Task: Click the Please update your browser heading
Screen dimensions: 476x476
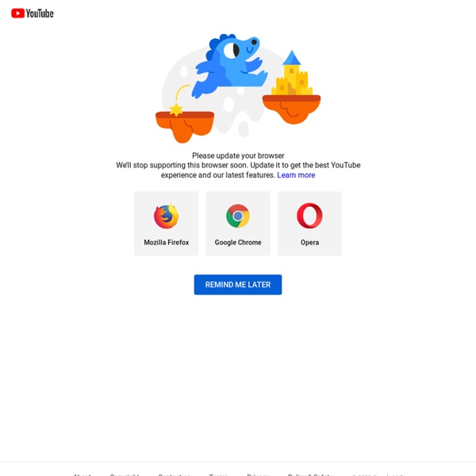Action: [x=238, y=155]
